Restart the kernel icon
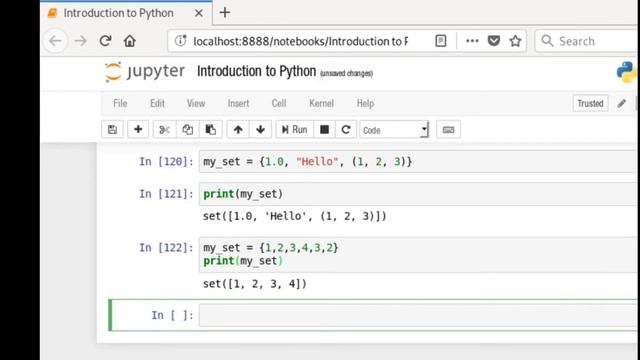 (x=346, y=130)
